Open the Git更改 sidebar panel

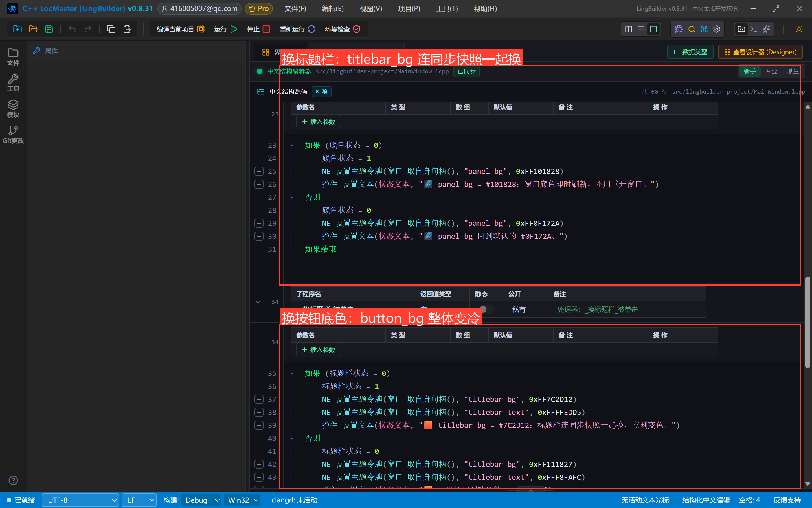pyautogui.click(x=13, y=134)
